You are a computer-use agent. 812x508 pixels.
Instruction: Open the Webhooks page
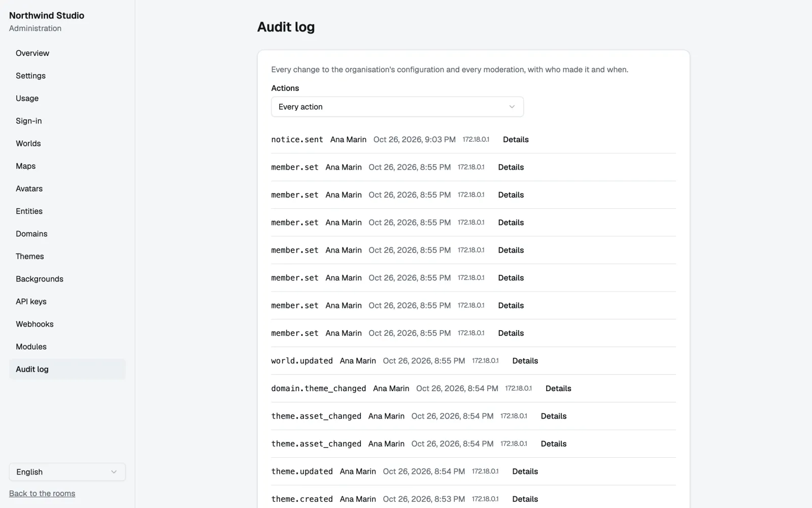[67, 325]
